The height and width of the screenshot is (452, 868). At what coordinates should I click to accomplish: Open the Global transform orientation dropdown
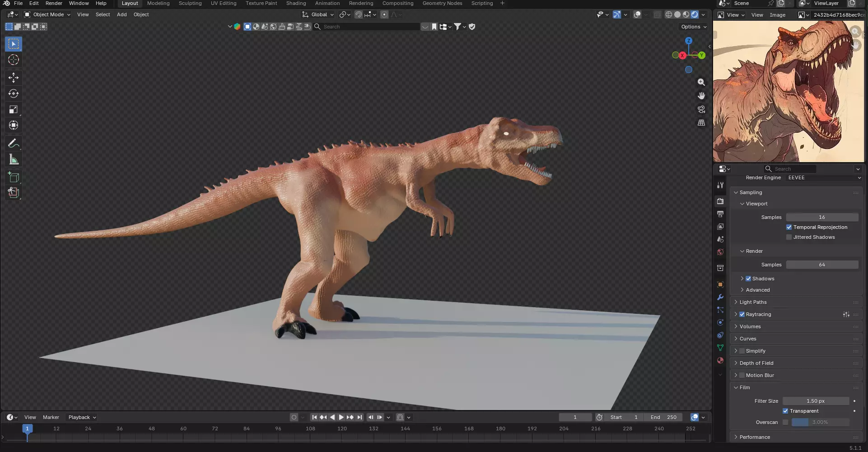[x=318, y=14]
